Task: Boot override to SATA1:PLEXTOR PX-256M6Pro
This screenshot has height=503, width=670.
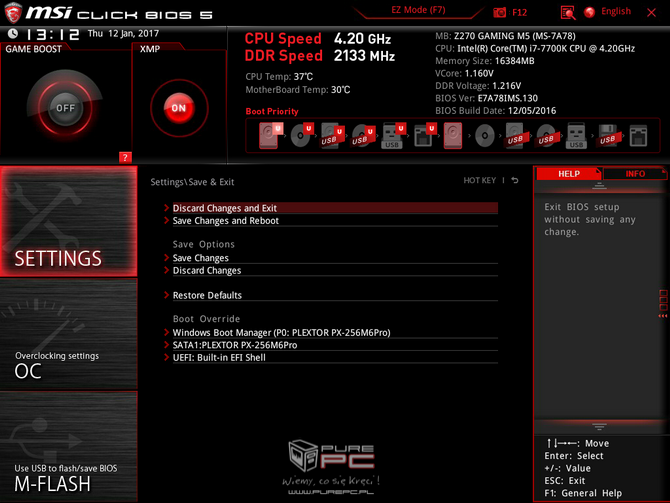Action: click(335, 345)
